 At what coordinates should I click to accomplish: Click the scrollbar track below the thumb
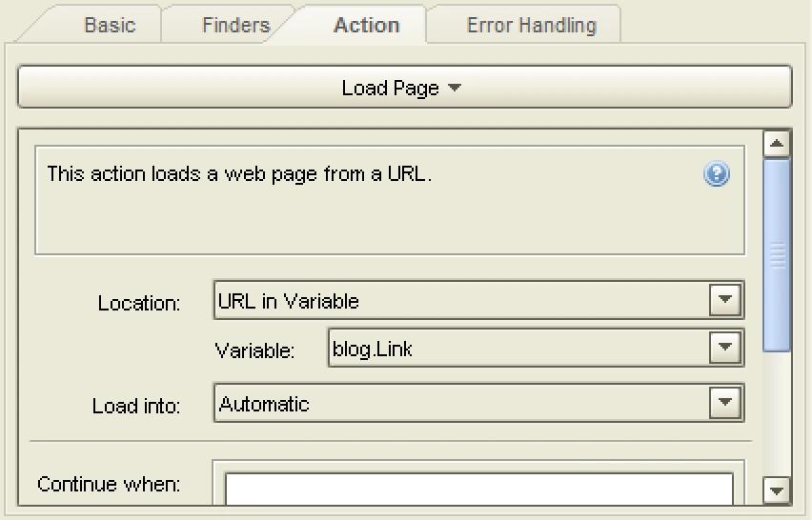pyautogui.click(x=777, y=414)
